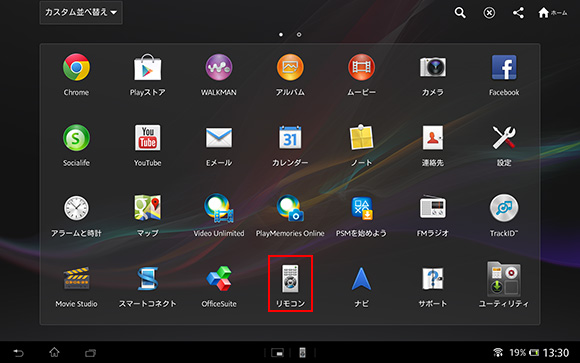580x363 pixels.
Task: Tap the circled X uninstall icon
Action: [x=489, y=13]
